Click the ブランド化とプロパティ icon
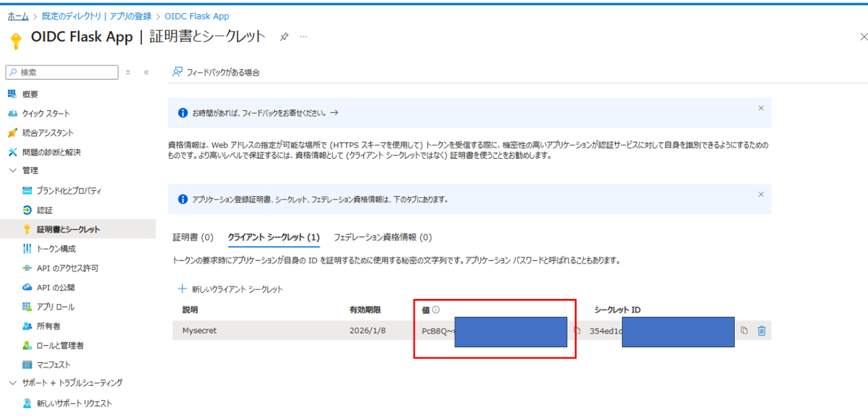Screen dimensions: 868x418 (27, 191)
